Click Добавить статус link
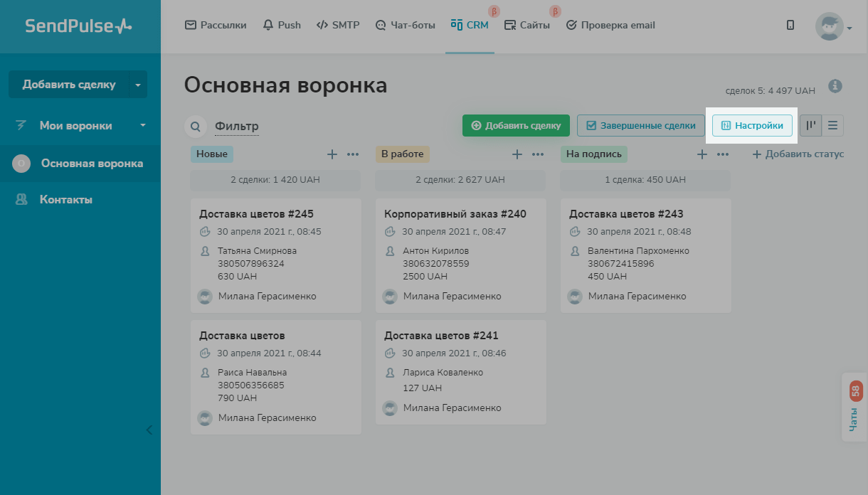 [x=798, y=154]
